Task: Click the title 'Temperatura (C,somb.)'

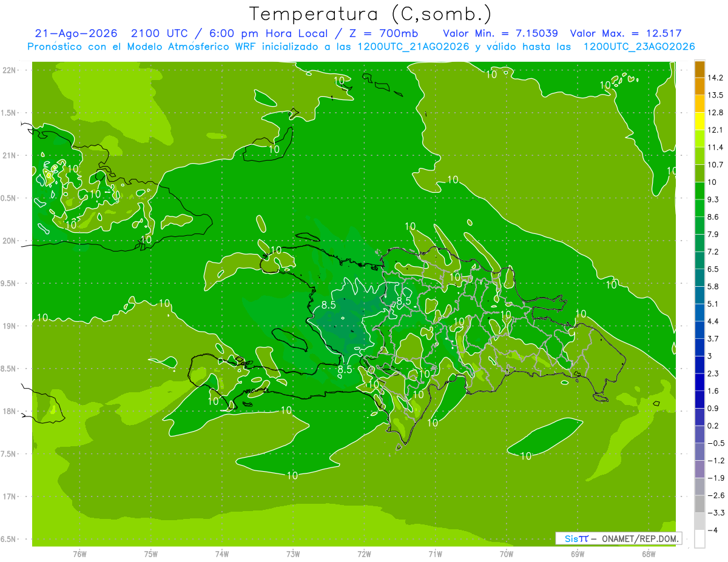Action: (x=370, y=13)
